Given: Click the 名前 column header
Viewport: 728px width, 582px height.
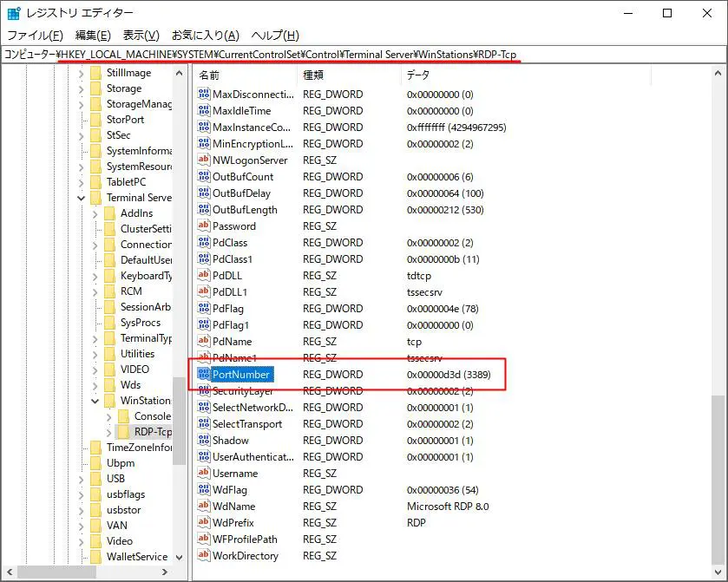Looking at the screenshot, I should [210, 75].
